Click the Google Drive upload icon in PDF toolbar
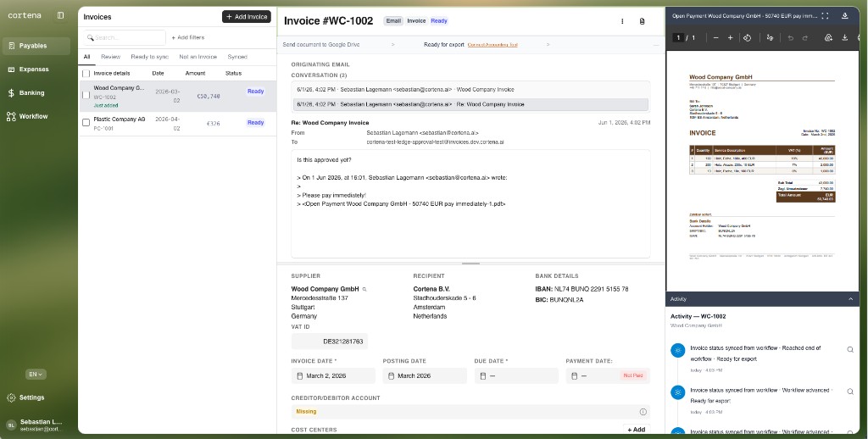 point(828,37)
